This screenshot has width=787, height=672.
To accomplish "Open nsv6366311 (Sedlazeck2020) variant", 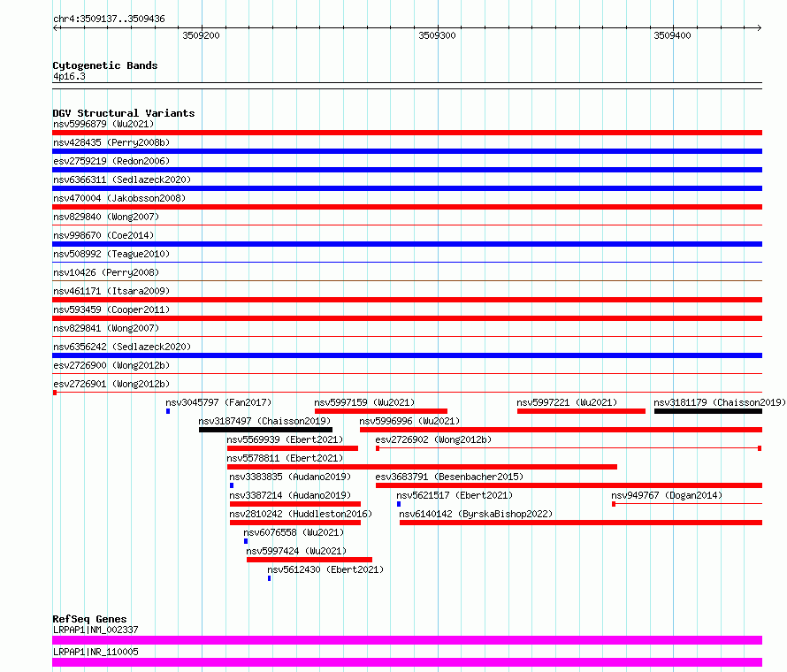I will click(x=122, y=179).
